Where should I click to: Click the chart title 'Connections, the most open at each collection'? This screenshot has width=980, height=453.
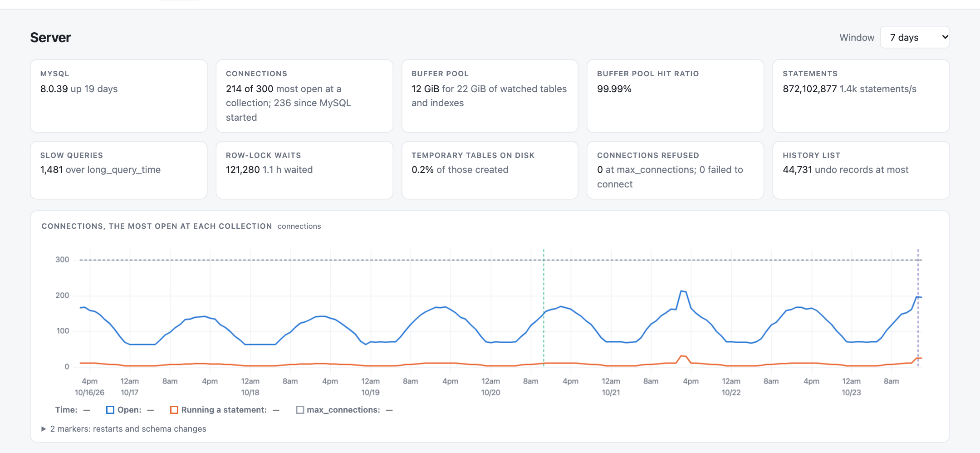(157, 226)
